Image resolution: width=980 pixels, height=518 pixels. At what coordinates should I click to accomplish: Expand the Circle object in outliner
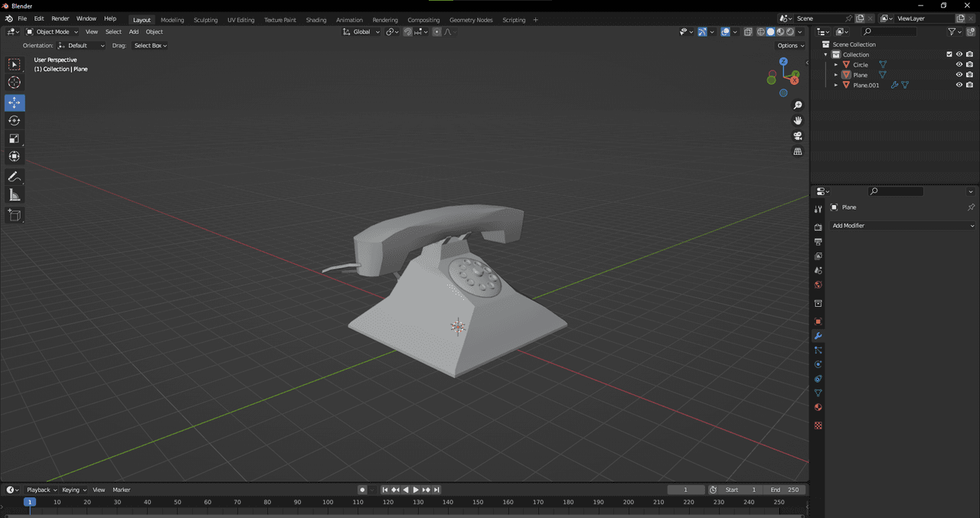click(x=836, y=65)
